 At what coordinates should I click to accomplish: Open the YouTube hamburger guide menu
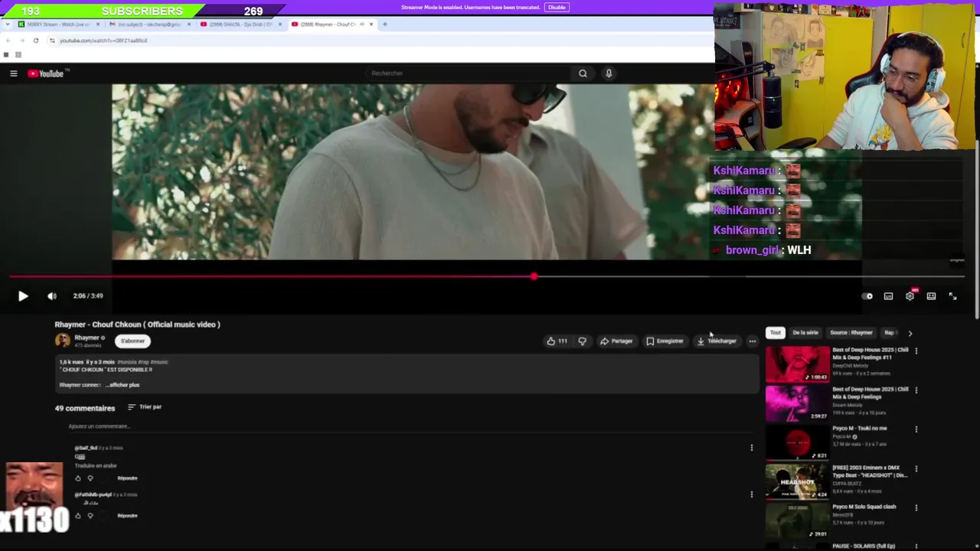click(13, 73)
